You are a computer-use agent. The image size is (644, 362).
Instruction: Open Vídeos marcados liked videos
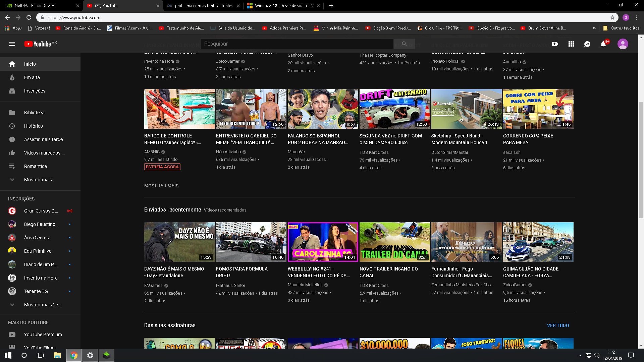pos(40,153)
